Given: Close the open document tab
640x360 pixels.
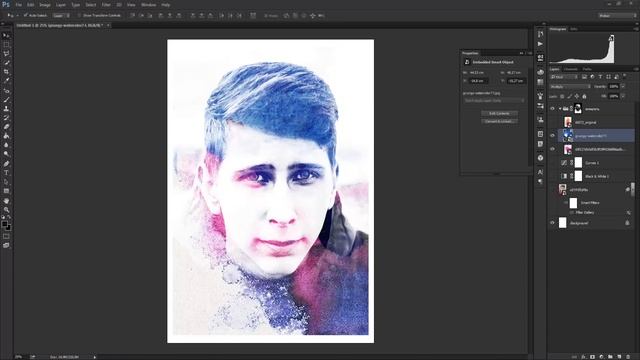Looking at the screenshot, I should [x=108, y=25].
